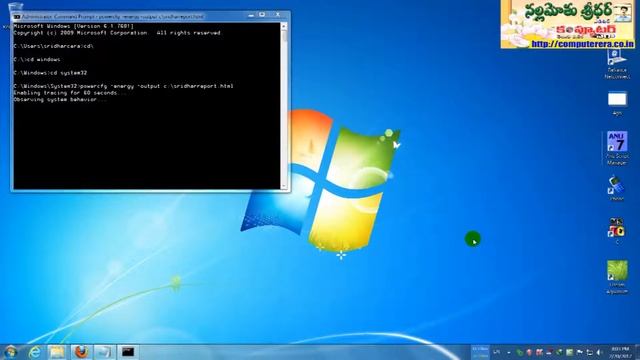This screenshot has width=640, height=360.
Task: Open the language bar indicator on the taskbar
Action: pos(497,352)
